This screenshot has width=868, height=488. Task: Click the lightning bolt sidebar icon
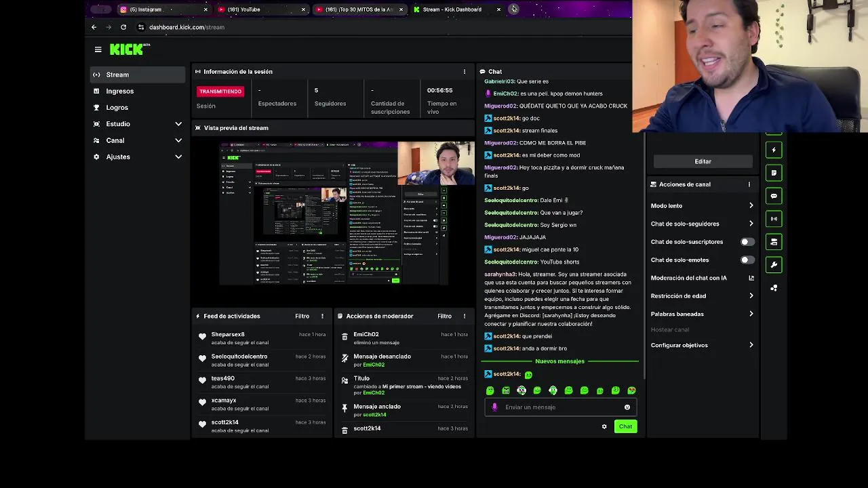point(774,150)
